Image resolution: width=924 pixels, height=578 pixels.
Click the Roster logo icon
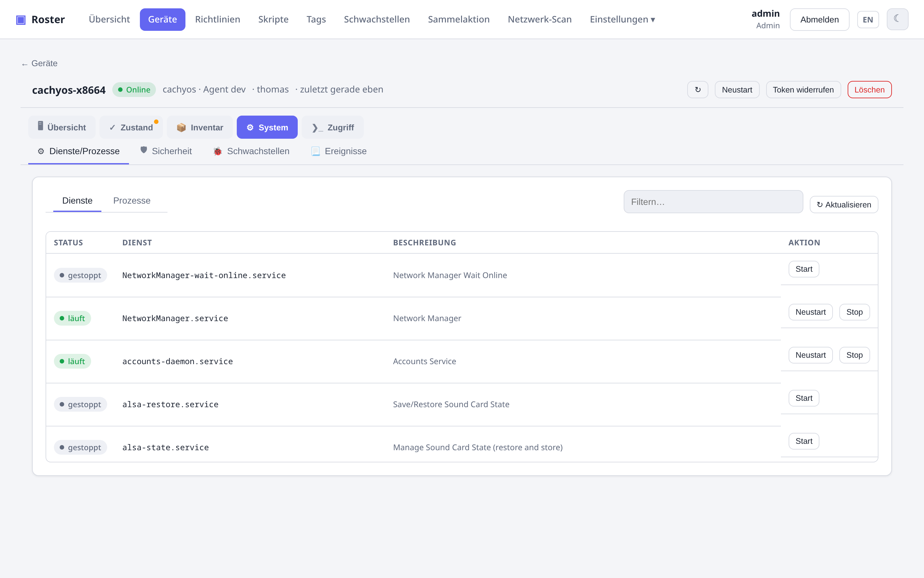click(21, 20)
